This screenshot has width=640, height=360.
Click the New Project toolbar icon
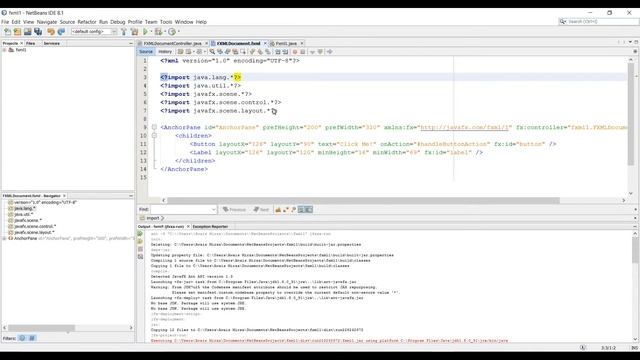[x=17, y=31]
